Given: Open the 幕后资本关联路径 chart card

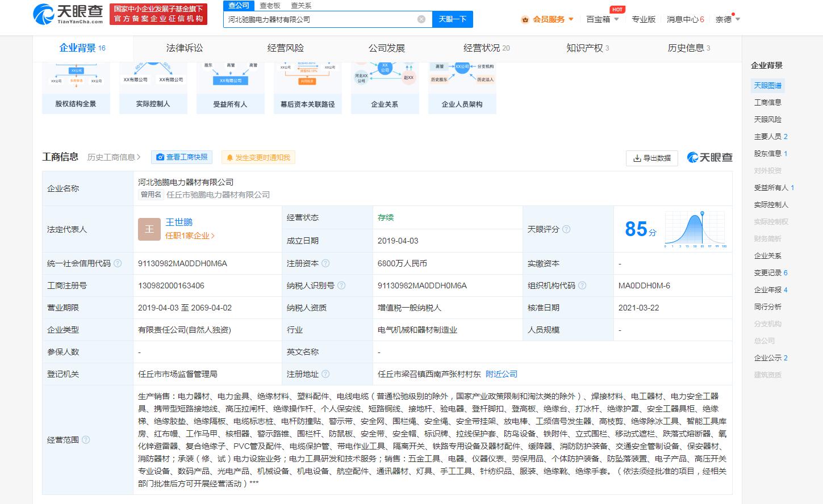Looking at the screenshot, I should point(308,88).
